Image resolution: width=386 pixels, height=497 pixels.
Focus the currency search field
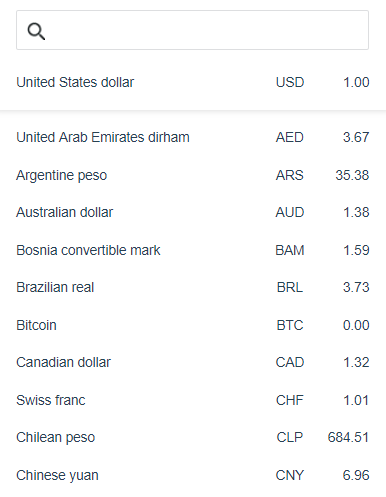[x=192, y=30]
